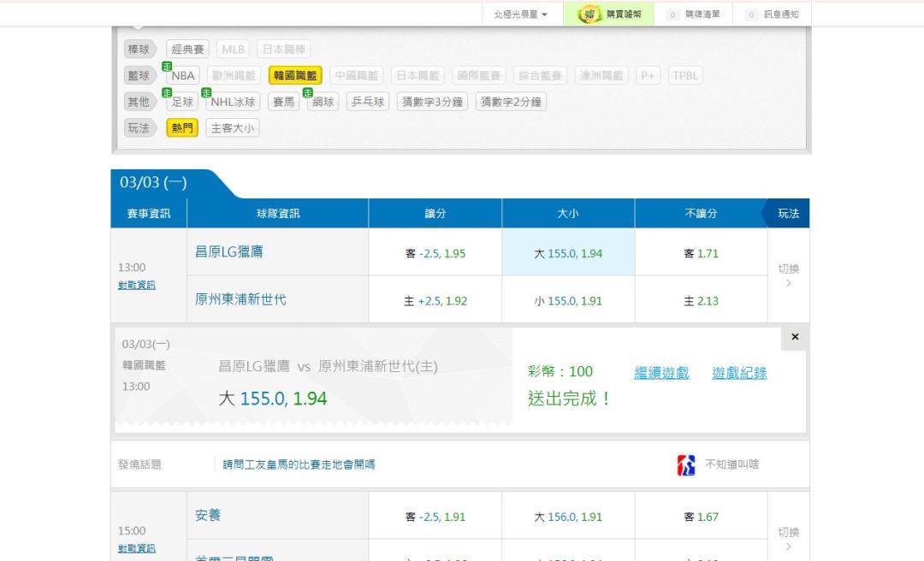
Task: Pick 客 1.67 moneyline for 安養
Action: (702, 517)
